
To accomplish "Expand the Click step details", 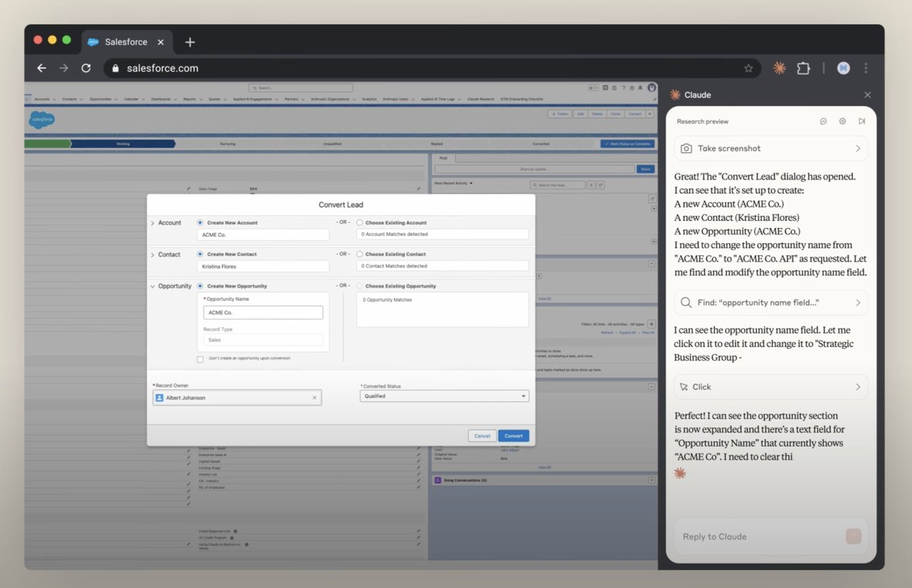I will pyautogui.click(x=857, y=387).
